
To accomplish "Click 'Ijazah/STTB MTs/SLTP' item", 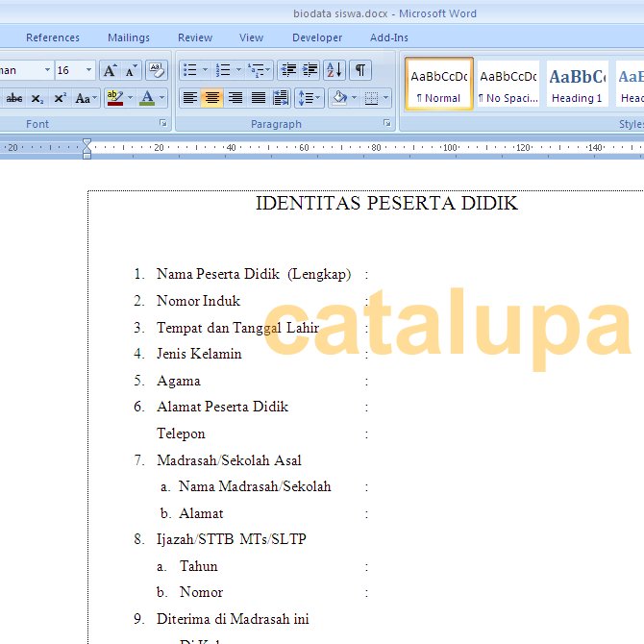I will 232,539.
